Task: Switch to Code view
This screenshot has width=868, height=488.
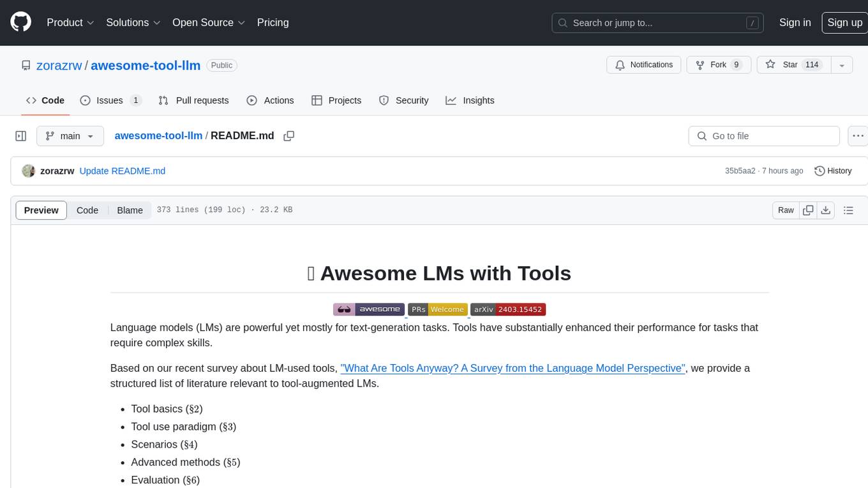Action: coord(87,210)
